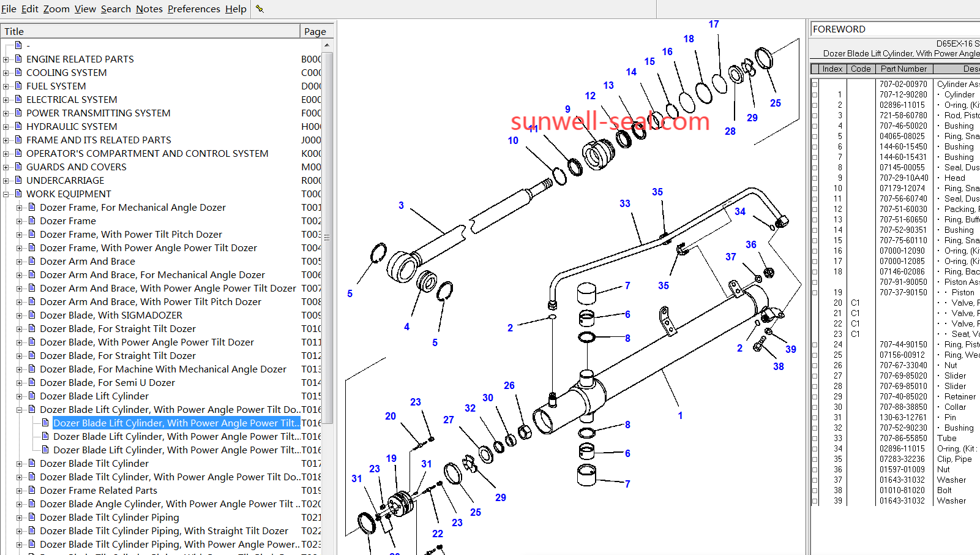980x555 pixels.
Task: Click the document icon for Dozer Blade, With SIGMADOZER
Action: 32,315
